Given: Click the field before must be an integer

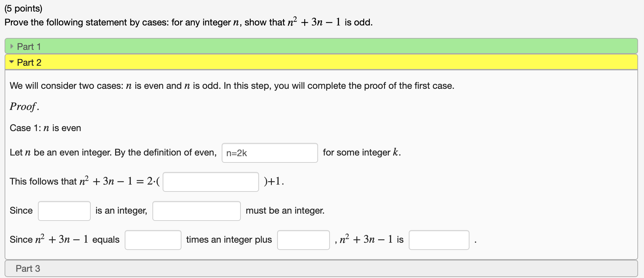Looking at the screenshot, I should pyautogui.click(x=196, y=211).
